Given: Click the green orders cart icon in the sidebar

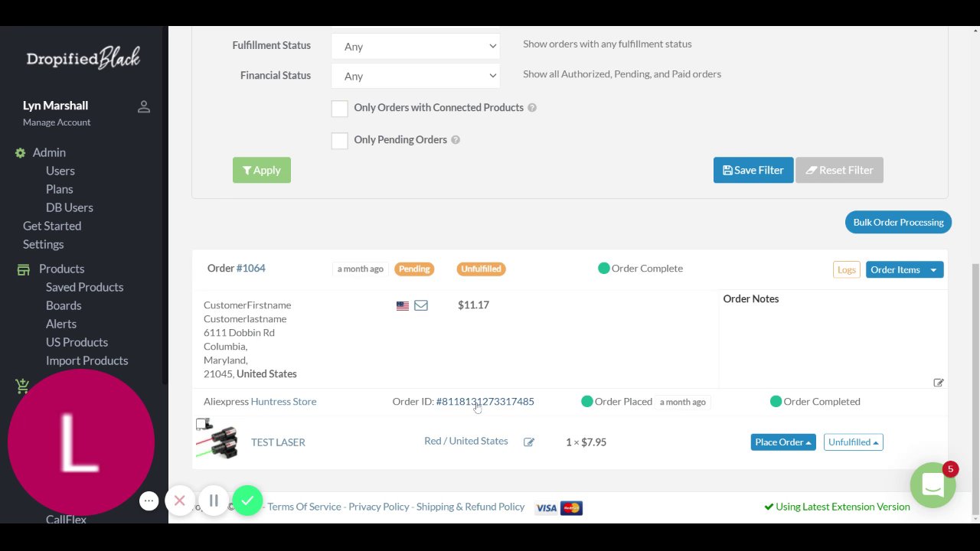Looking at the screenshot, I should pyautogui.click(x=22, y=386).
